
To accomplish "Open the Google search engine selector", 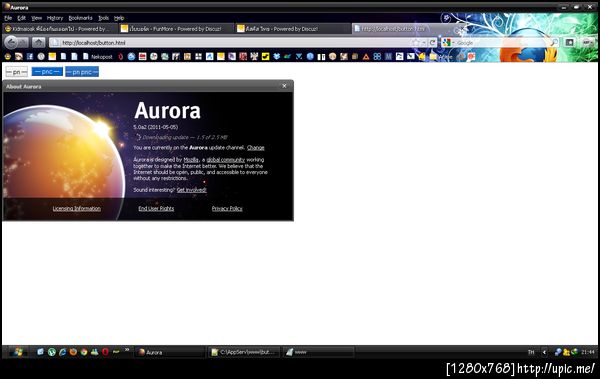I will pos(447,42).
